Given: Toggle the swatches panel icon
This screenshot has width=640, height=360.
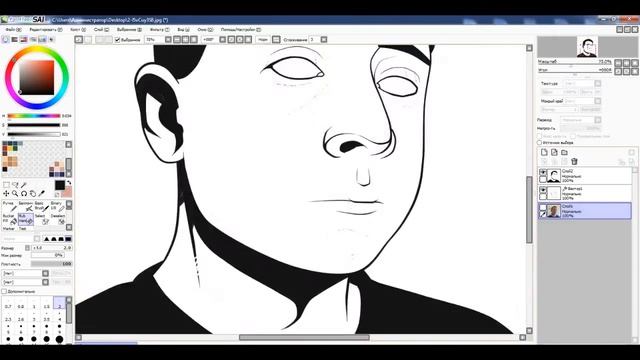Looking at the screenshot, I should coord(42,40).
